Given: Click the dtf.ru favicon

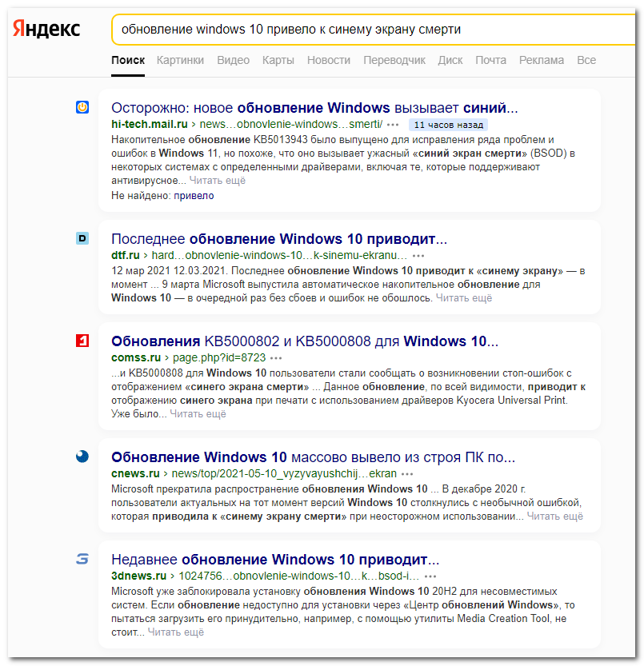Looking at the screenshot, I should point(82,238).
